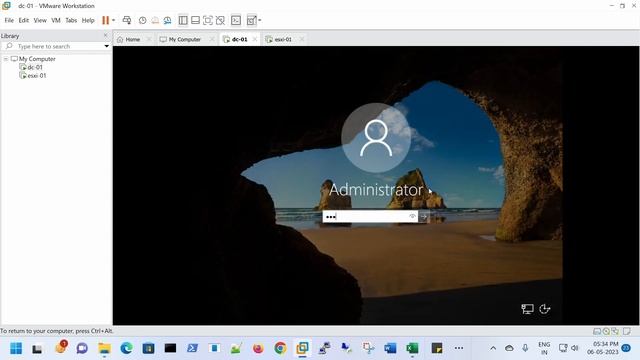Open the Help menu
Viewport: 640px width, 360px height.
pos(88,20)
